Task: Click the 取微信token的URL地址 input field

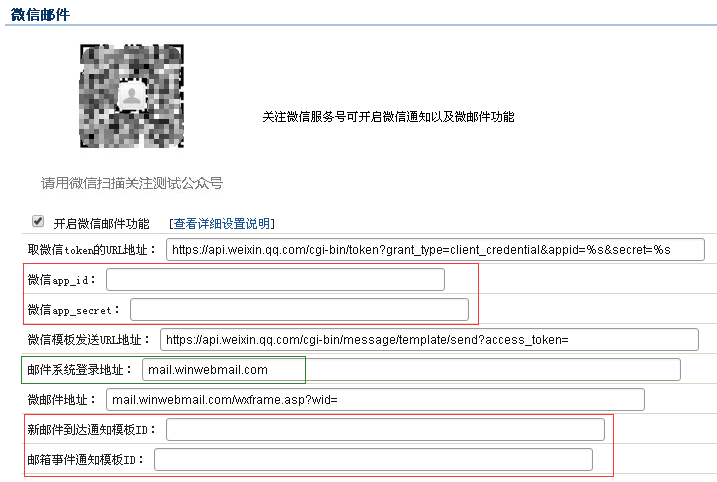Action: tap(435, 250)
